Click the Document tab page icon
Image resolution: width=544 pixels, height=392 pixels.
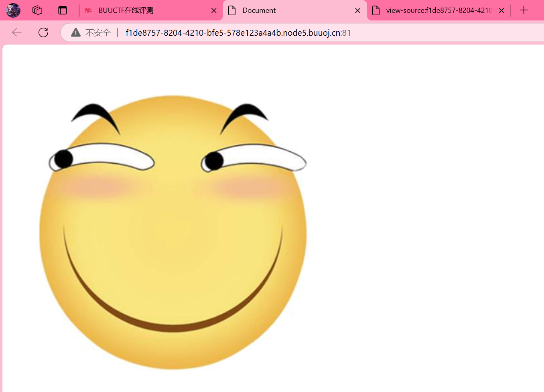click(232, 10)
